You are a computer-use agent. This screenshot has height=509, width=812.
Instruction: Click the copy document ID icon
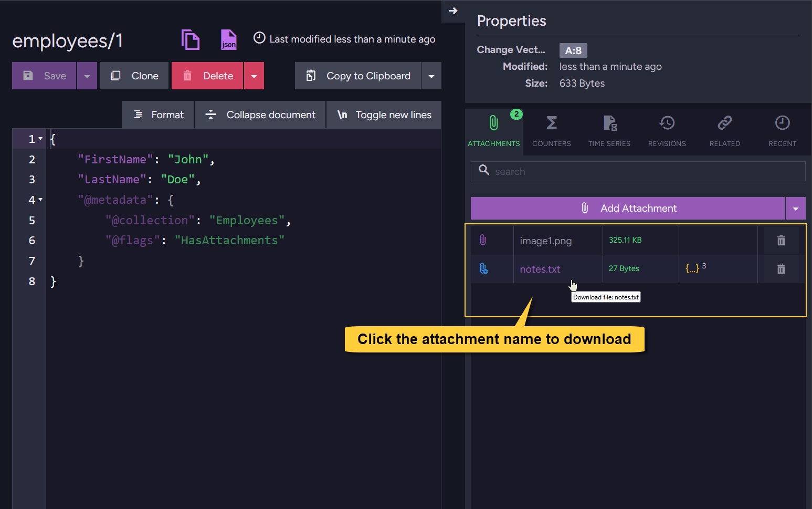[x=190, y=40]
